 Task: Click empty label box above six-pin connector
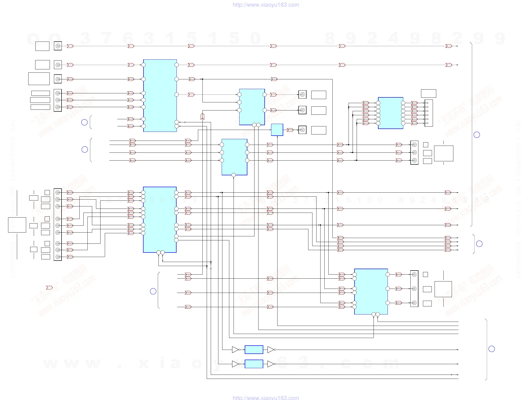pos(429,93)
